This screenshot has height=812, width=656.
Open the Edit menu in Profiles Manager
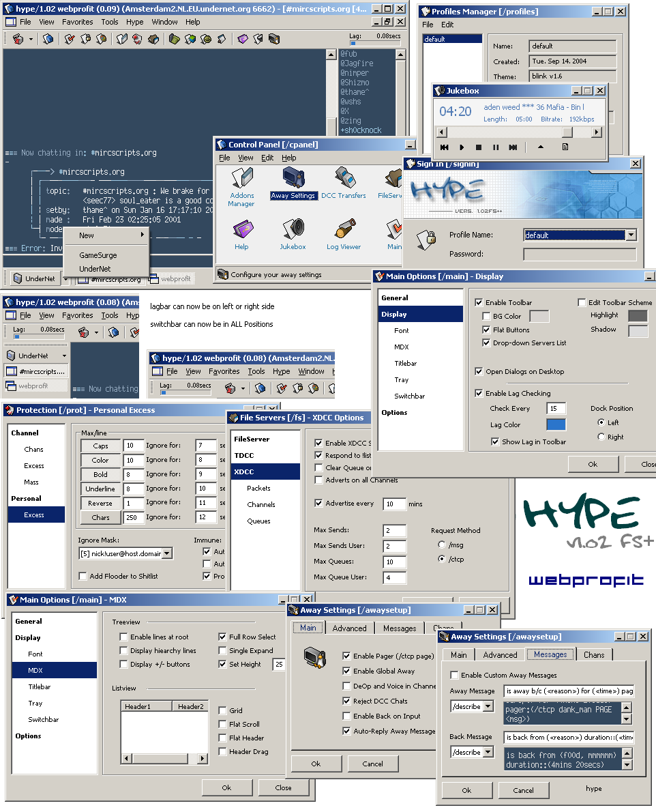[447, 25]
